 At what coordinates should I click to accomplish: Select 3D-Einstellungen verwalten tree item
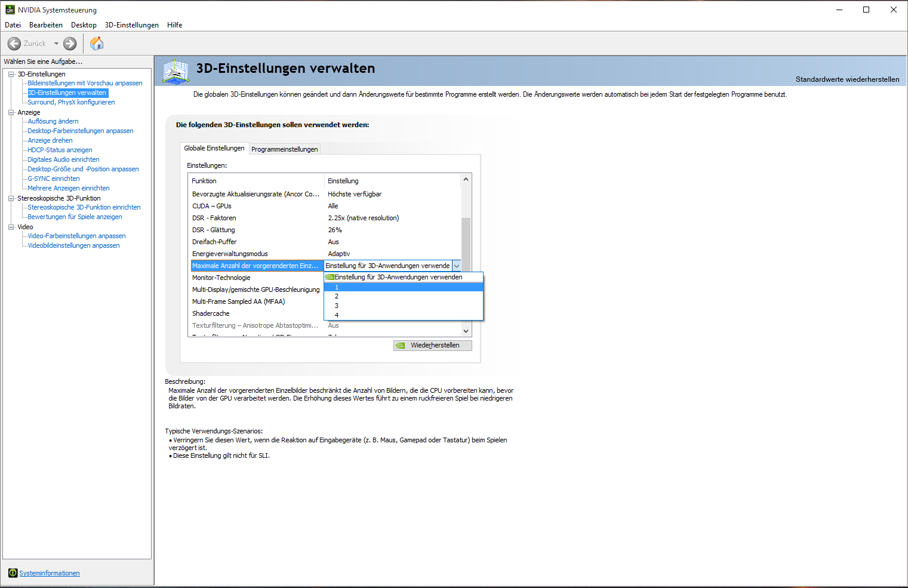pos(67,93)
